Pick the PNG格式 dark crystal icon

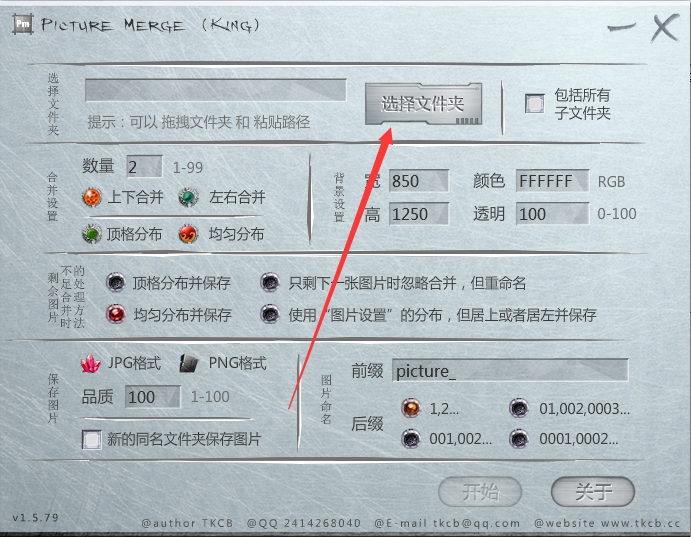pos(189,363)
